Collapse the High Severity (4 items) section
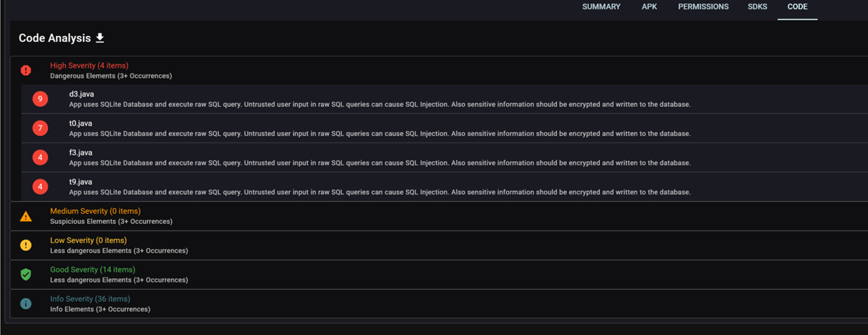The width and height of the screenshot is (868, 335). click(x=439, y=70)
